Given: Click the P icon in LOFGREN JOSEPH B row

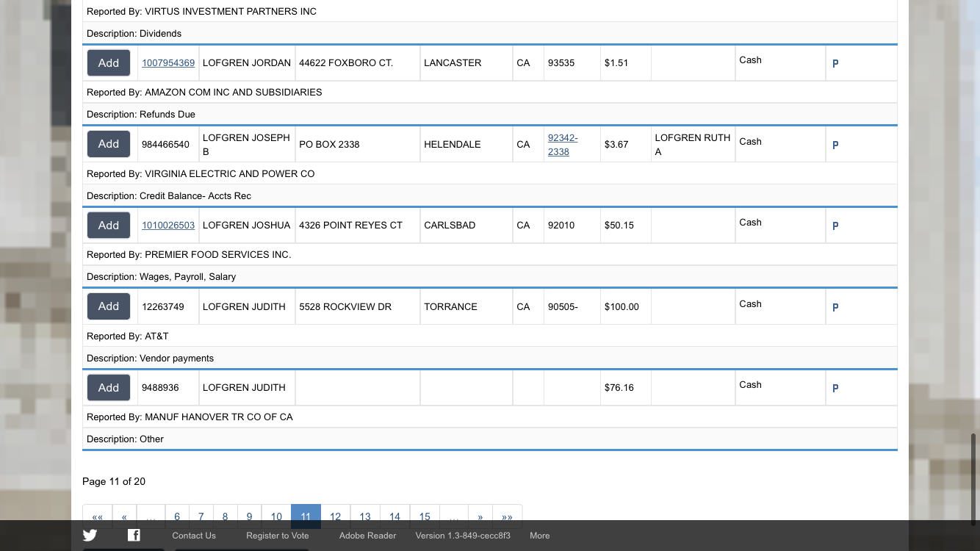Looking at the screenshot, I should point(835,145).
